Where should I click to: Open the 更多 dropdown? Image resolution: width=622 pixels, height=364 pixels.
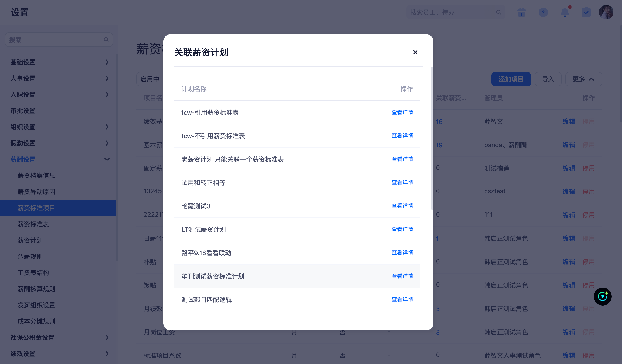point(584,79)
